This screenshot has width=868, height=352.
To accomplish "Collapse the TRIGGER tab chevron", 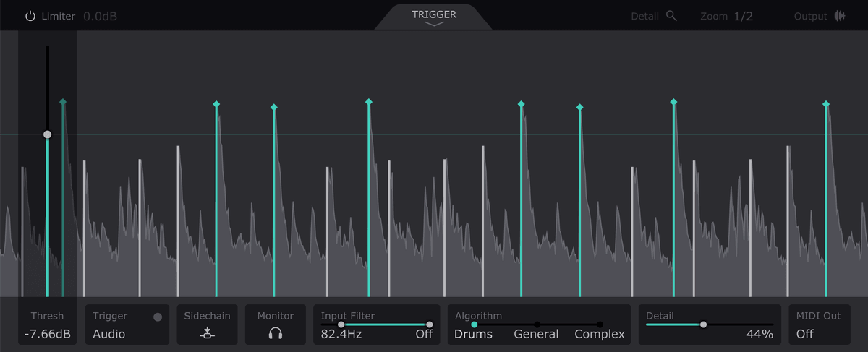I will point(433,24).
